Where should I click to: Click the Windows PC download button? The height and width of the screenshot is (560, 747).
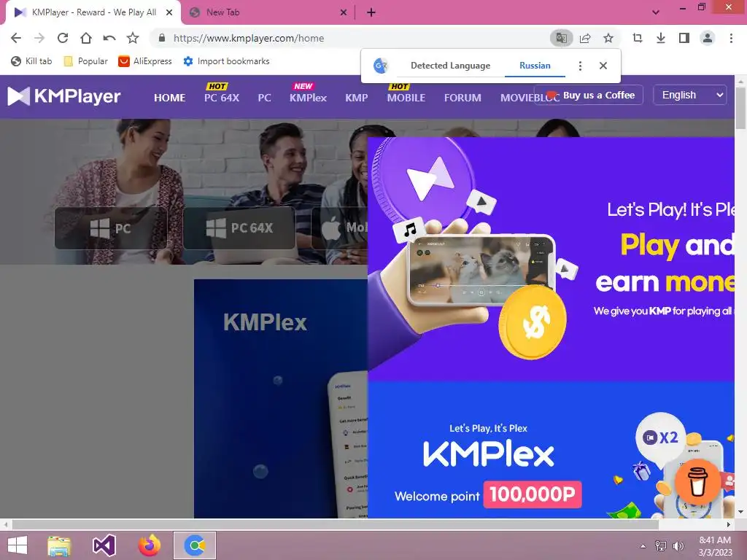(x=111, y=228)
